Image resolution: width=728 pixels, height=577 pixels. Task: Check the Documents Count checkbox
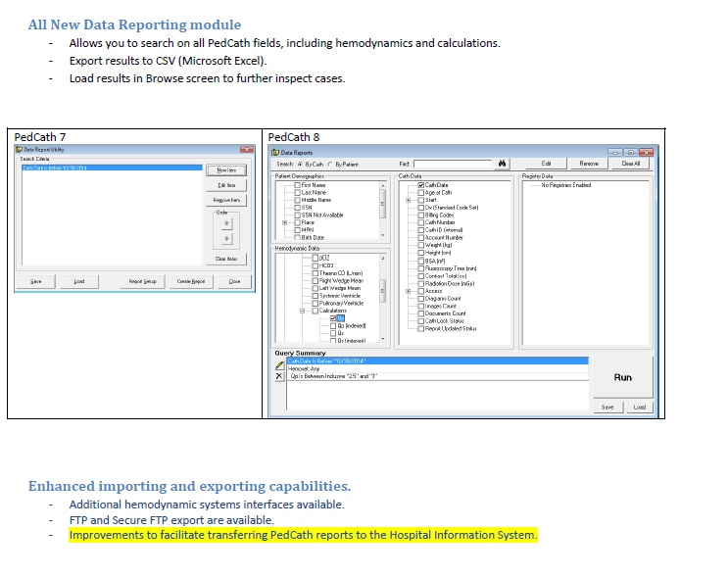(x=421, y=313)
